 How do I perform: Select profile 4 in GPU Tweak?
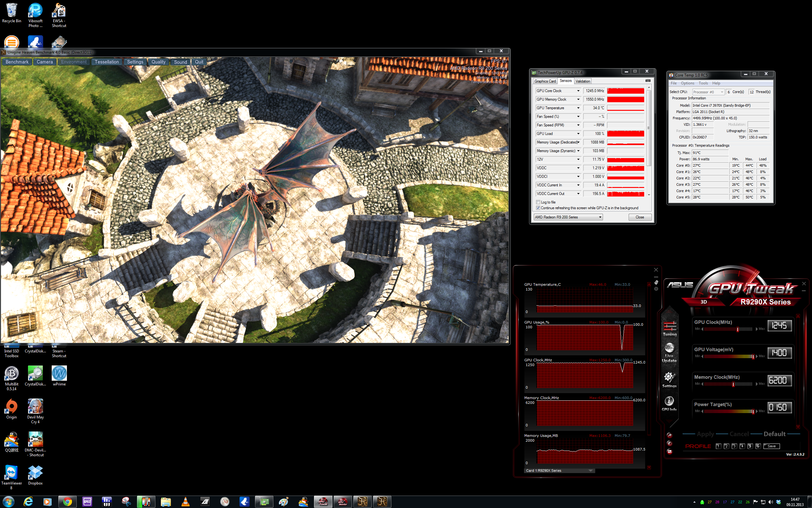[742, 446]
